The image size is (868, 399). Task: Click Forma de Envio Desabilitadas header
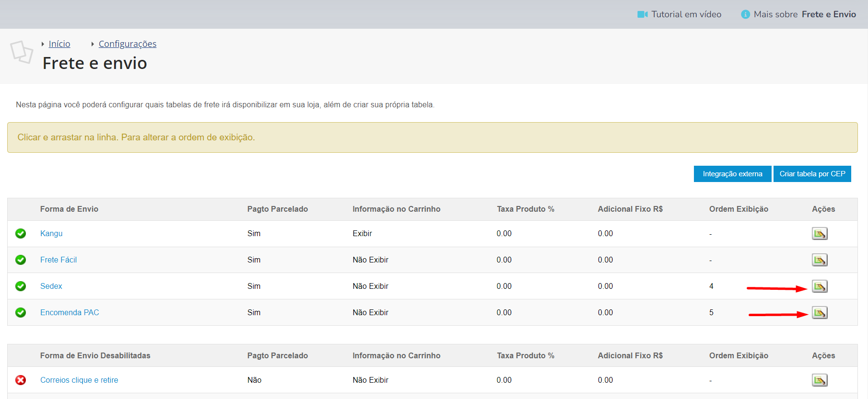click(x=95, y=355)
